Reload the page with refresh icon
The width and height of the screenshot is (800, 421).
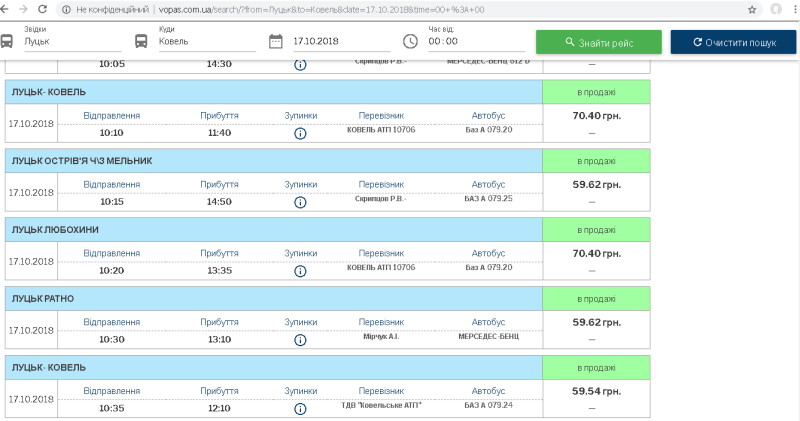[42, 9]
